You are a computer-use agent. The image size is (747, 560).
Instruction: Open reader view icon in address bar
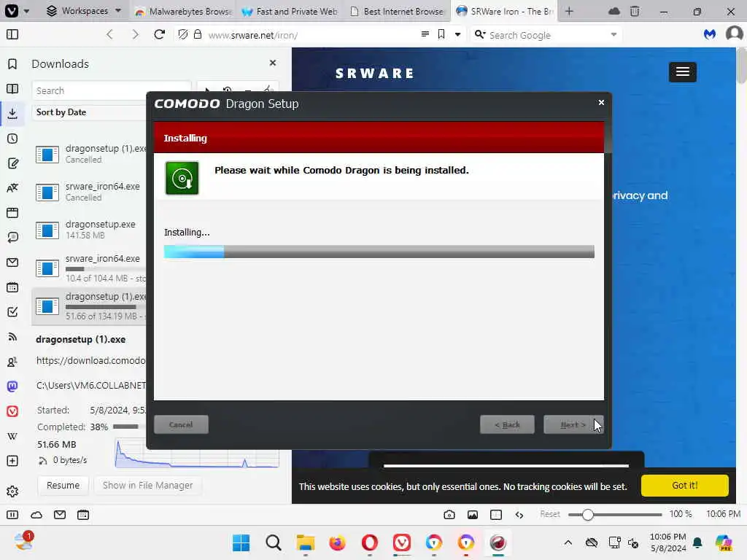425,34
